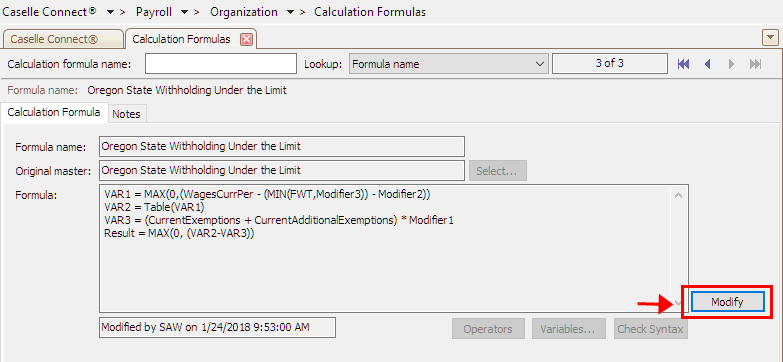Go to first record navigation arrow

[683, 64]
